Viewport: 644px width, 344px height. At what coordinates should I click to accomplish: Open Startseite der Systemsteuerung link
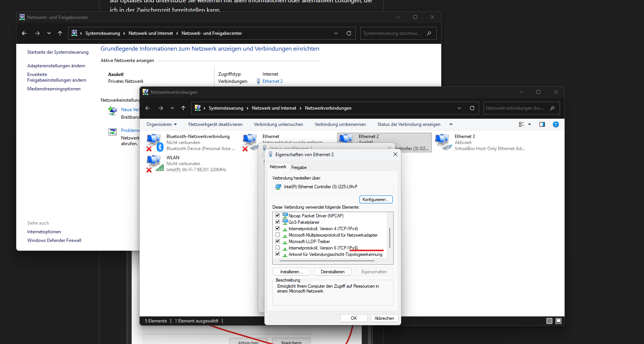[x=58, y=52]
